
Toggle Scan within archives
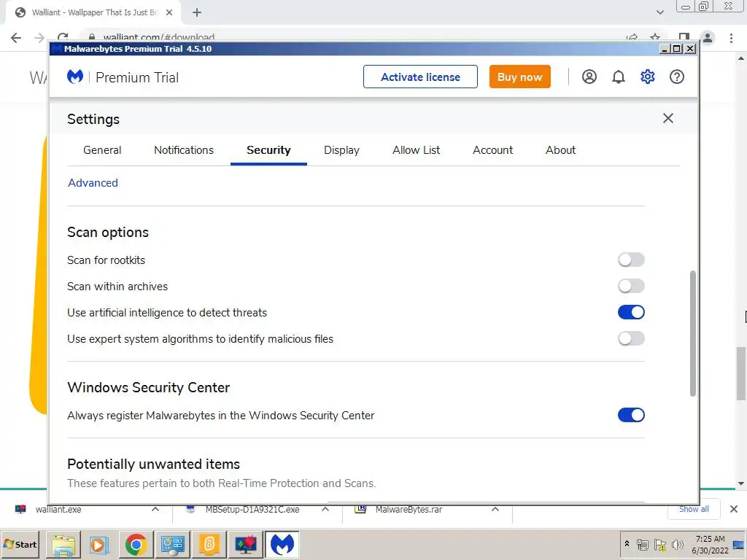click(631, 286)
